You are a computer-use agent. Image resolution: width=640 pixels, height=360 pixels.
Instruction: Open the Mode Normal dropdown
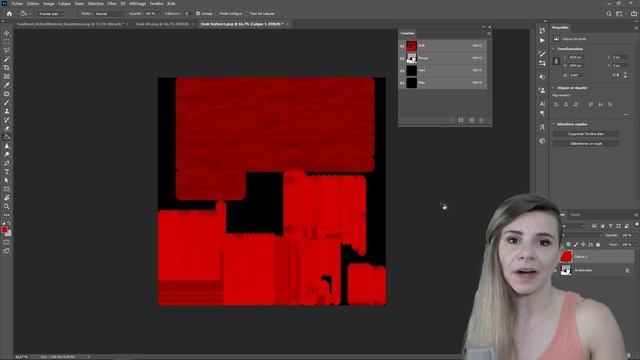(109, 13)
